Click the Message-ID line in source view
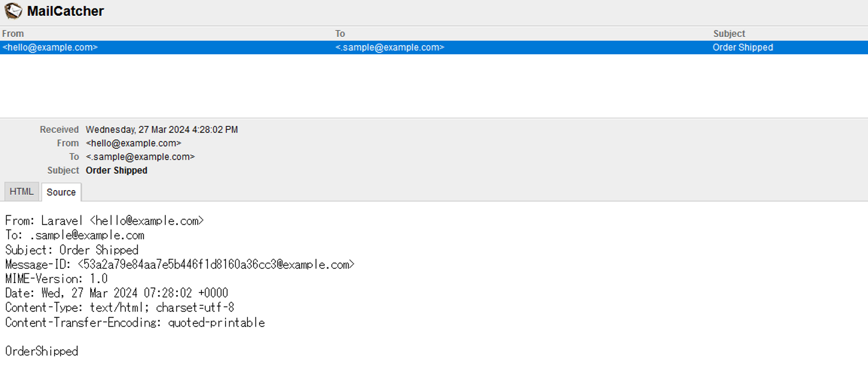Screen dimensions: 868x382 click(x=180, y=264)
